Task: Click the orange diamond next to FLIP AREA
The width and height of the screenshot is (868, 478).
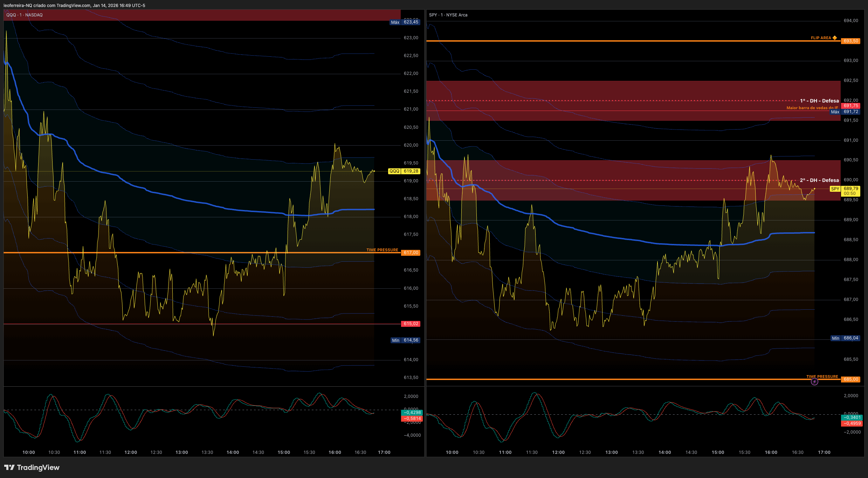Action: [835, 38]
